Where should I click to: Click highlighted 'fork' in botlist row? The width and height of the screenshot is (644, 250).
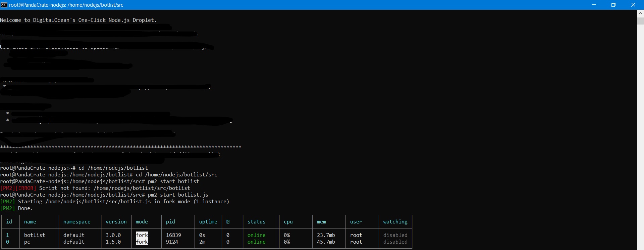[142, 235]
